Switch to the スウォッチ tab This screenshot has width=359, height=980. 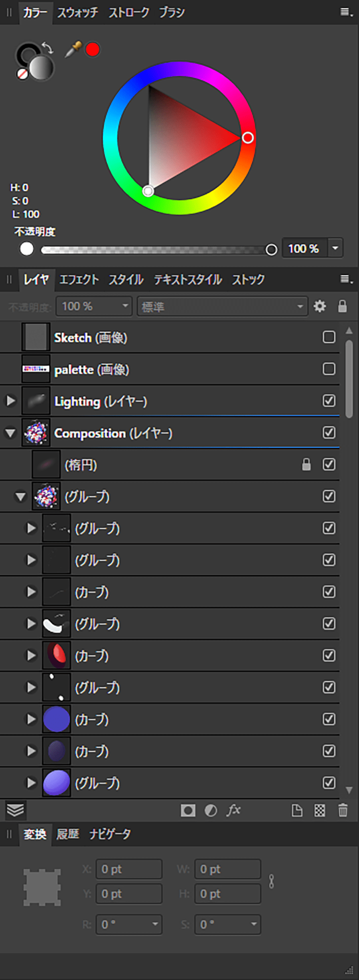77,13
